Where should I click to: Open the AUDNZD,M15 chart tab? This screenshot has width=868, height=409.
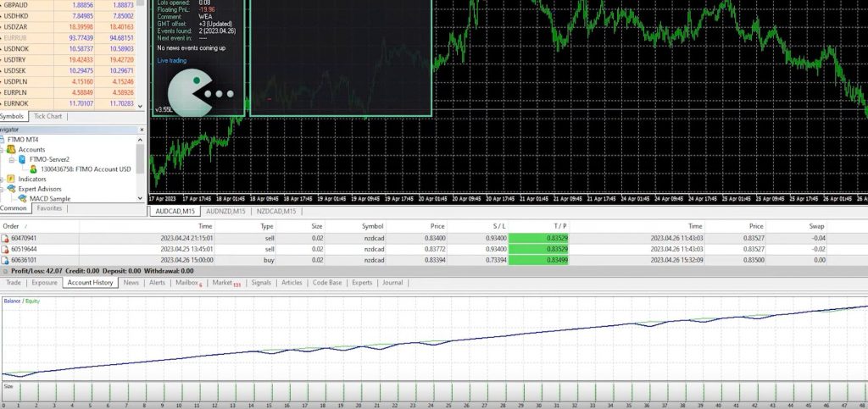pyautogui.click(x=225, y=211)
